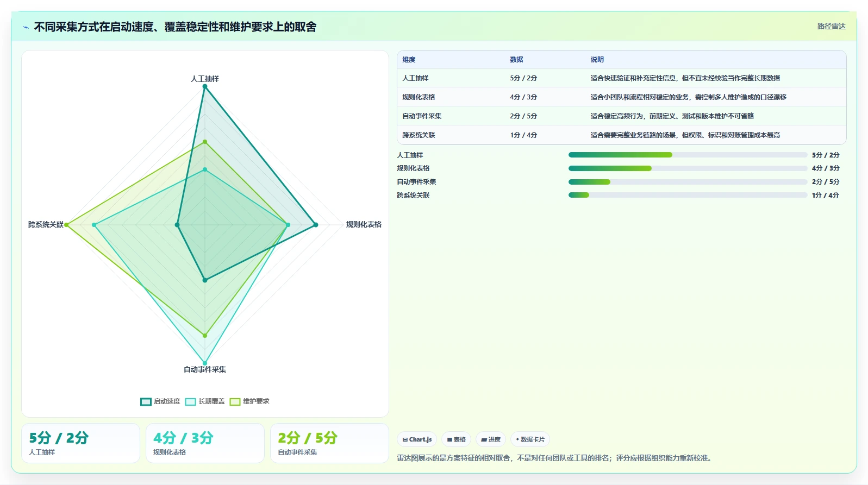Screen dimensions: 868x485
Task: Click the description starting 适合小团队和流程相对稳定
Action: (x=688, y=97)
